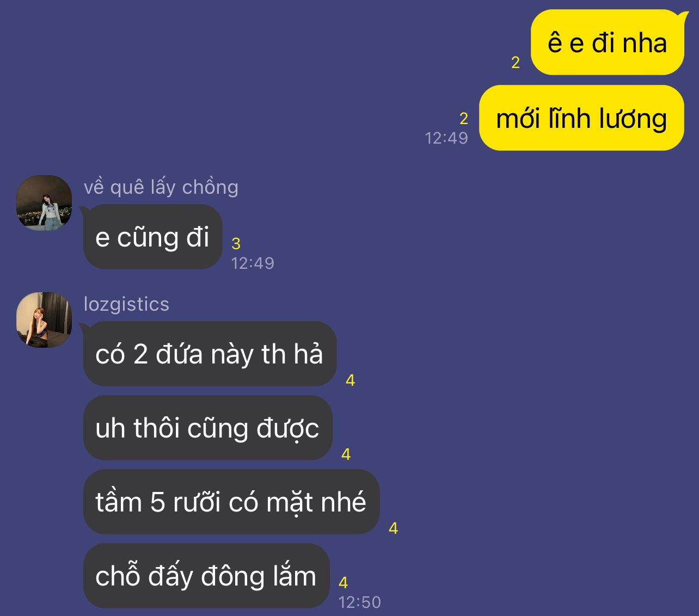Screen dimensions: 699x616
Task: Tap the 'ê e đi nha' message bubble
Action: tap(608, 42)
